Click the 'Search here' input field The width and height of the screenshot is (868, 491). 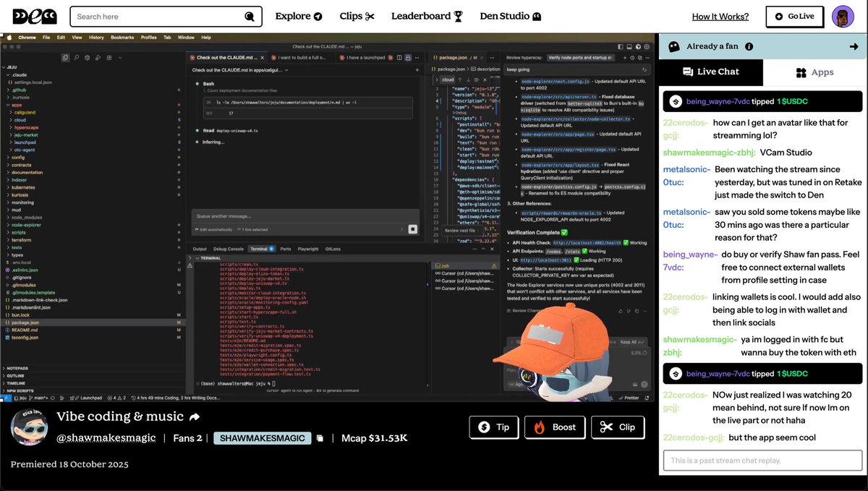click(145, 16)
